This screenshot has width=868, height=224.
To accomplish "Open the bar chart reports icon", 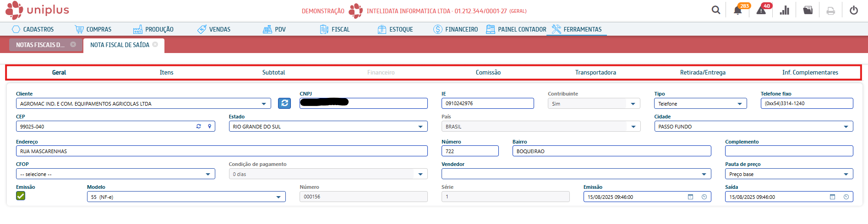I will point(785,11).
